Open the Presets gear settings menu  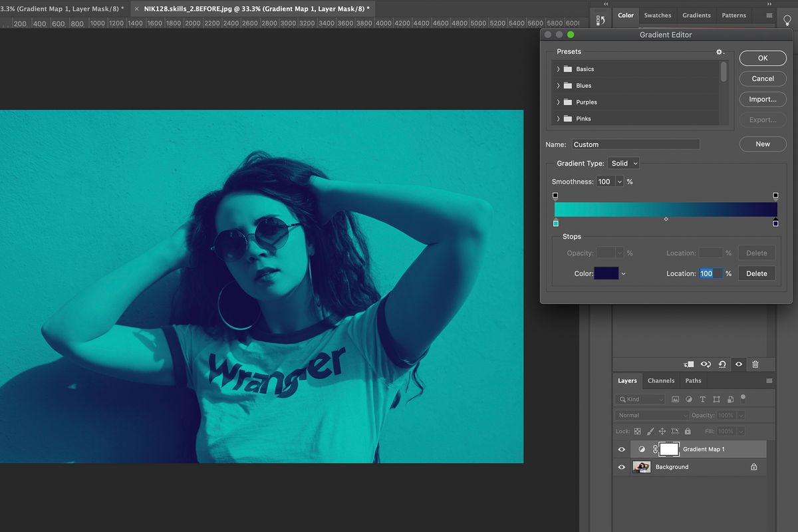click(x=720, y=52)
